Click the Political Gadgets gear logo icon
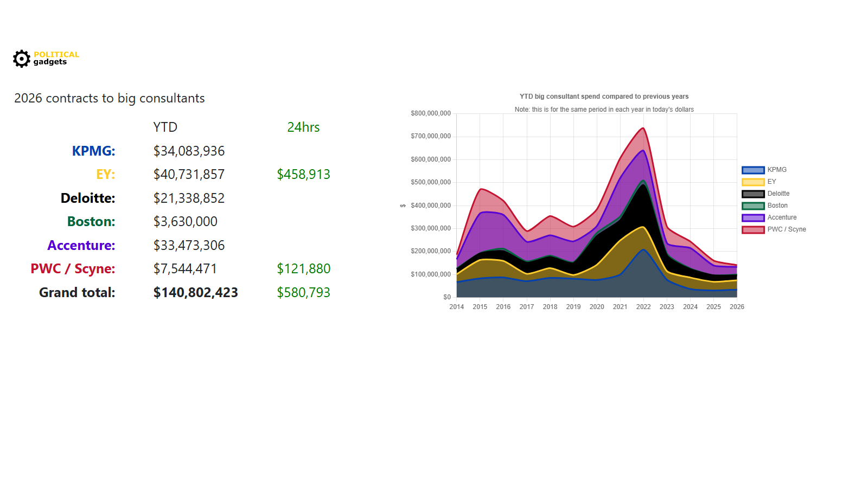The height and width of the screenshot is (488, 868). (x=22, y=59)
